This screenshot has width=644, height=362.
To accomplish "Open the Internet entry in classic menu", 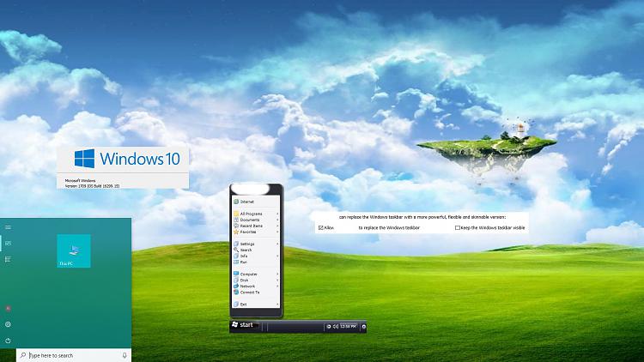I will tap(256, 202).
